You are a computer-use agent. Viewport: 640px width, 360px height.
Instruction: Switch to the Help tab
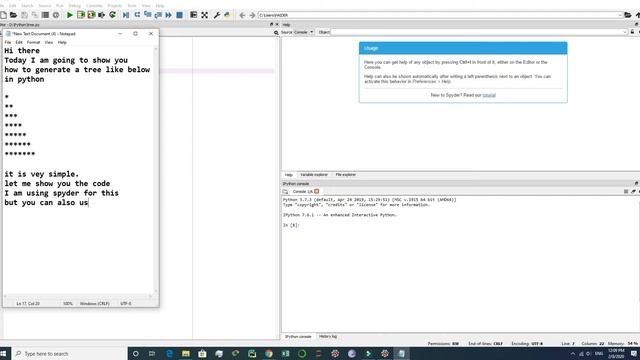point(289,175)
